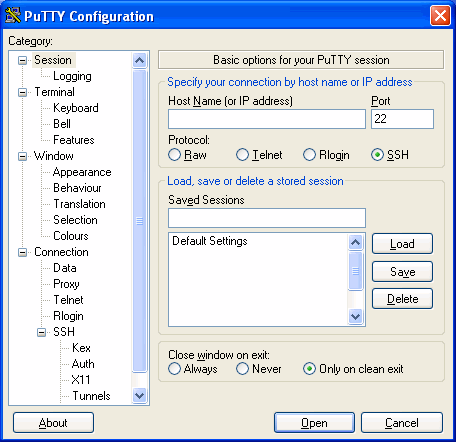
Task: Collapse the SSH subtree
Action: (41, 332)
